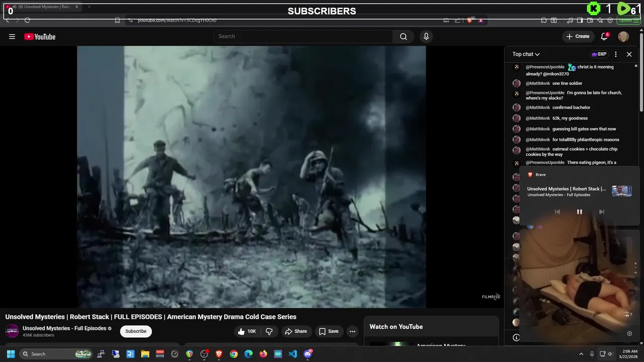Click the video player frame
Screen dimensions: 644x362
coord(252,177)
